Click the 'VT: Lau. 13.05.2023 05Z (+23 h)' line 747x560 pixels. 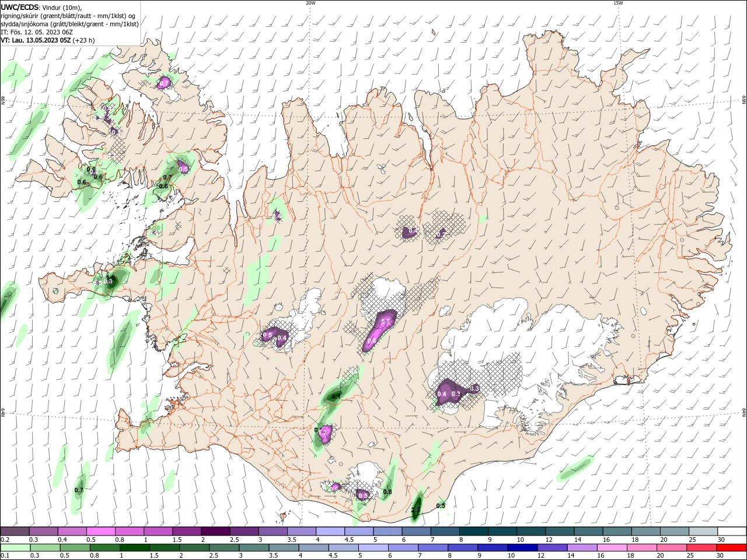(48, 40)
